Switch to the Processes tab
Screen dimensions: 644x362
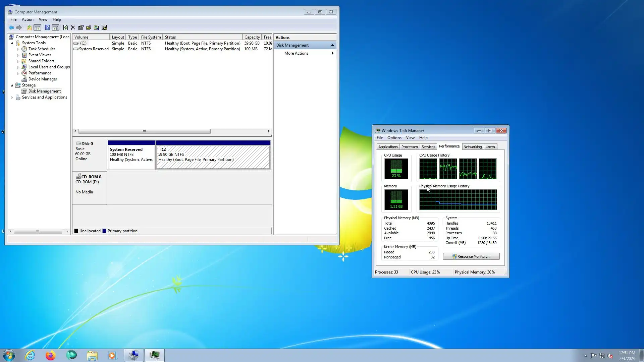[x=409, y=147]
